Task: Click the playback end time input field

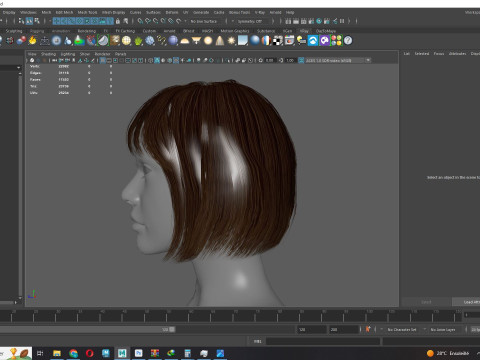Action: click(312, 329)
